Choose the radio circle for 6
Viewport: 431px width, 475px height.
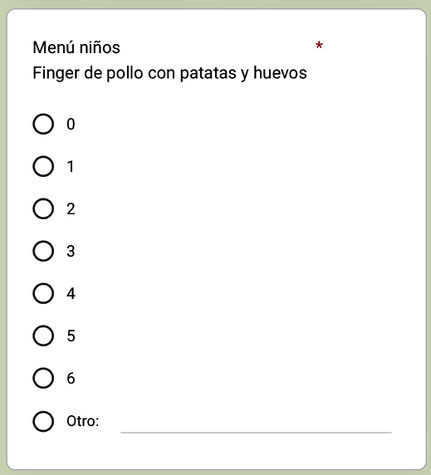tap(43, 378)
